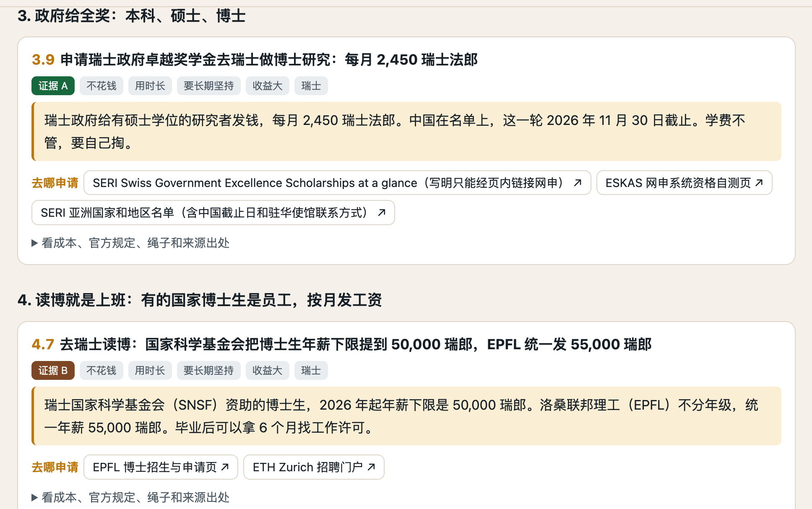Image resolution: width=812 pixels, height=509 pixels.
Task: Expand 看成本 details under card 3.9
Action: click(130, 243)
